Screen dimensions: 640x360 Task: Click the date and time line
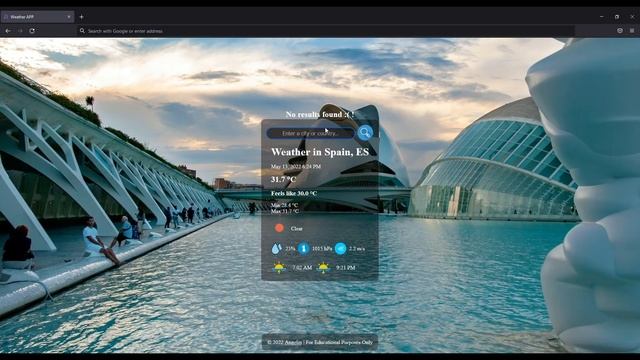(x=296, y=167)
